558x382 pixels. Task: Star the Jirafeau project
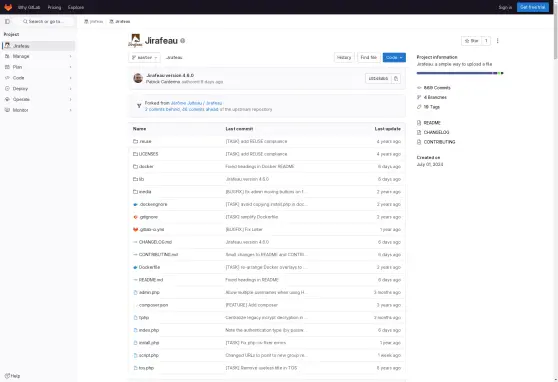471,41
